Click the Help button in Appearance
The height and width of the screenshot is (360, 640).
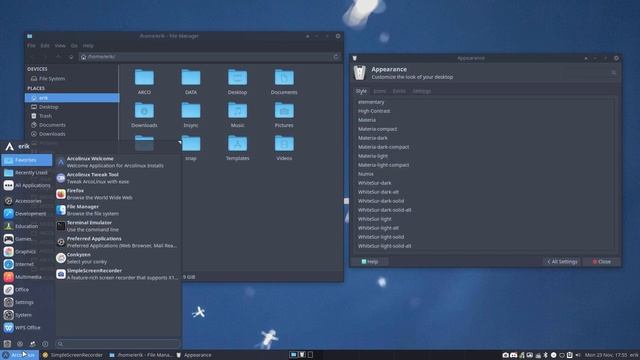(370, 262)
